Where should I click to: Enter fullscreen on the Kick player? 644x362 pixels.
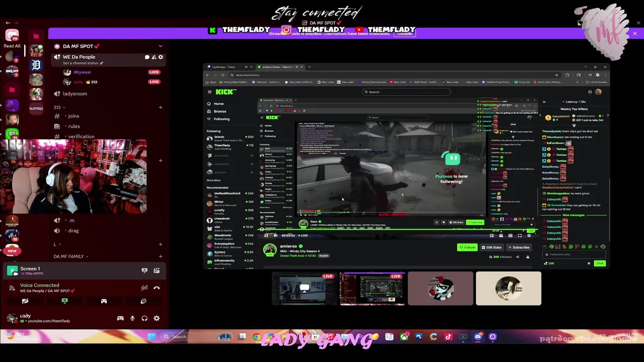[519, 235]
